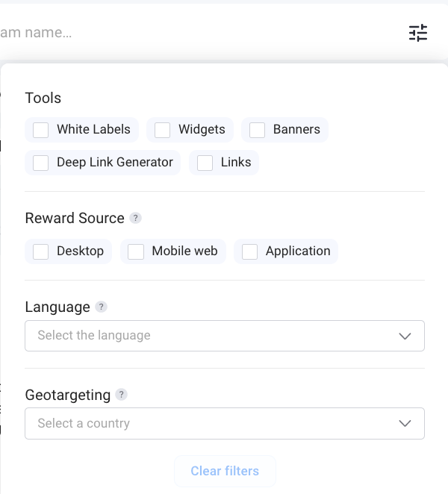Open the Select a country dropdown
This screenshot has width=448, height=494.
(225, 423)
